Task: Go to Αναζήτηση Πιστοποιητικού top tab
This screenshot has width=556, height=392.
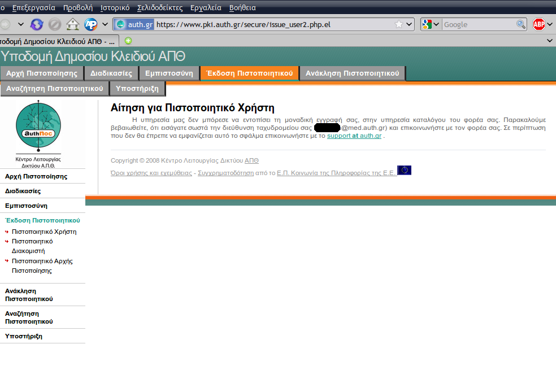Action: (x=55, y=89)
